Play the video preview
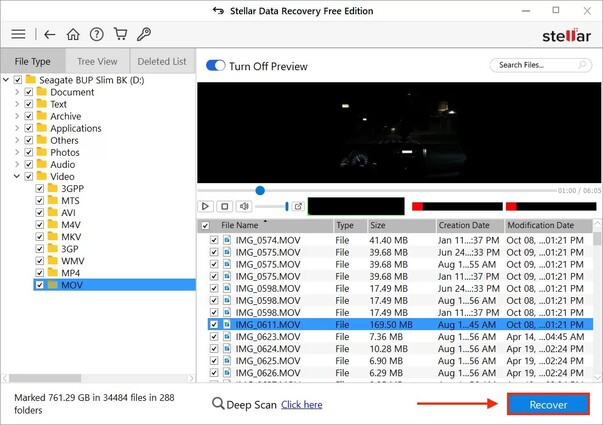 coord(206,206)
